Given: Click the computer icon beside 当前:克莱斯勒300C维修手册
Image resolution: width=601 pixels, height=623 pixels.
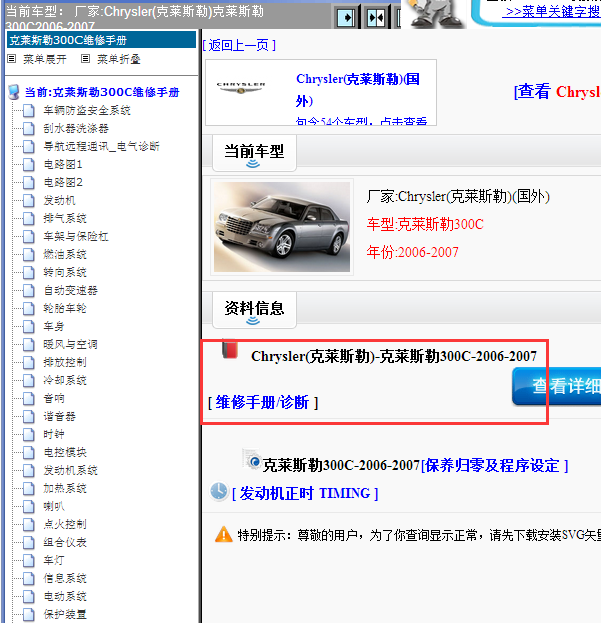Looking at the screenshot, I should coord(14,92).
